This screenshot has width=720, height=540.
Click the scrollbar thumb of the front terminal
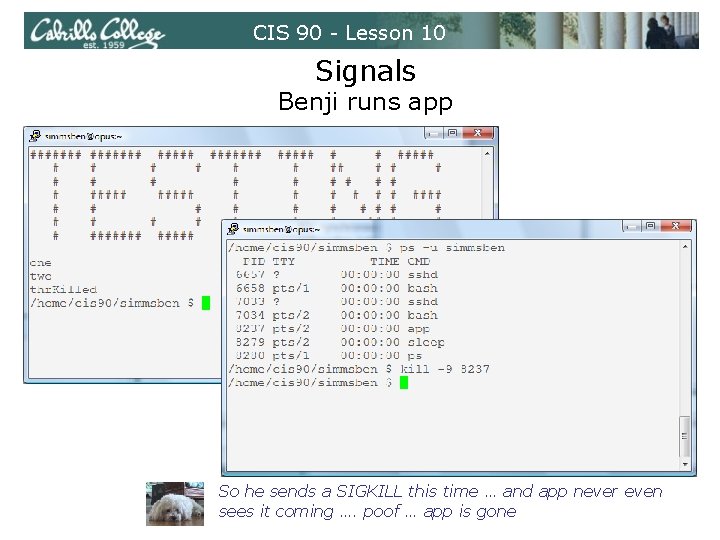685,436
